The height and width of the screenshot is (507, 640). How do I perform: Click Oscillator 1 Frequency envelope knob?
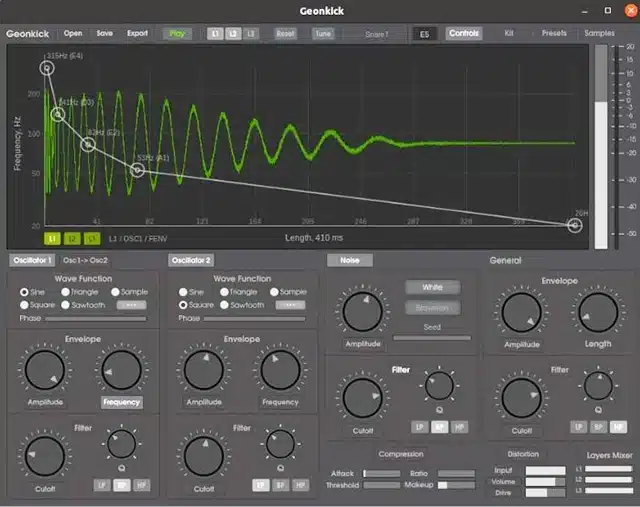pyautogui.click(x=121, y=370)
